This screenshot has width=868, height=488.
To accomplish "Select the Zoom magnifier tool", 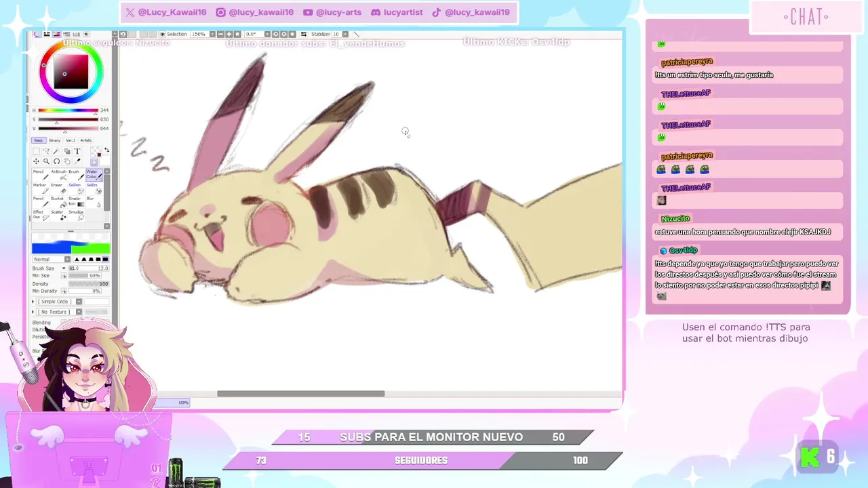I will 46,161.
